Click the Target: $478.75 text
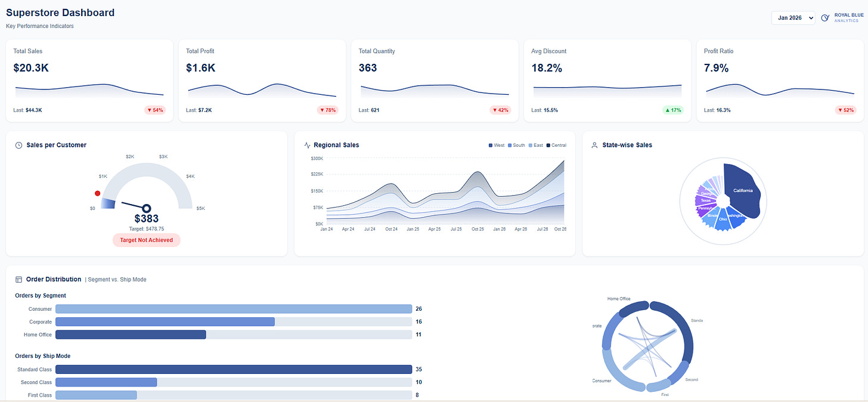The width and height of the screenshot is (868, 402). pyautogui.click(x=146, y=228)
